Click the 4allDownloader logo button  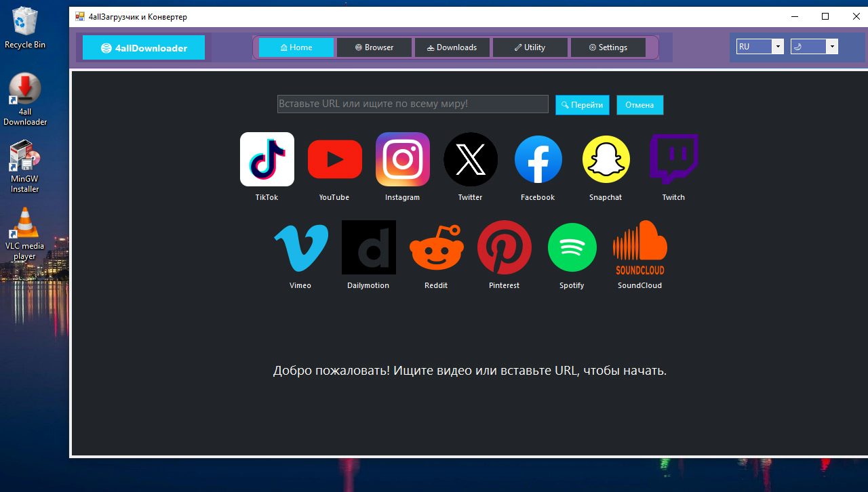[x=144, y=47]
